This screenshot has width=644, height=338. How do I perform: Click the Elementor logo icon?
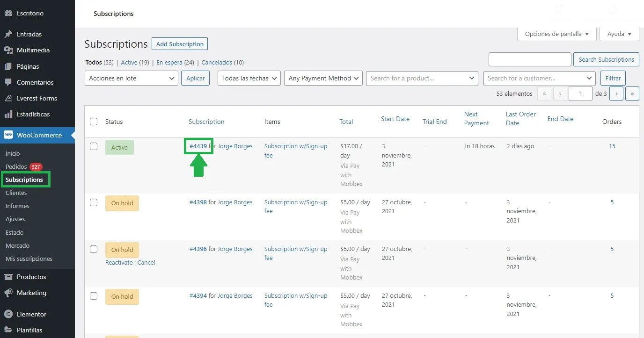point(8,314)
